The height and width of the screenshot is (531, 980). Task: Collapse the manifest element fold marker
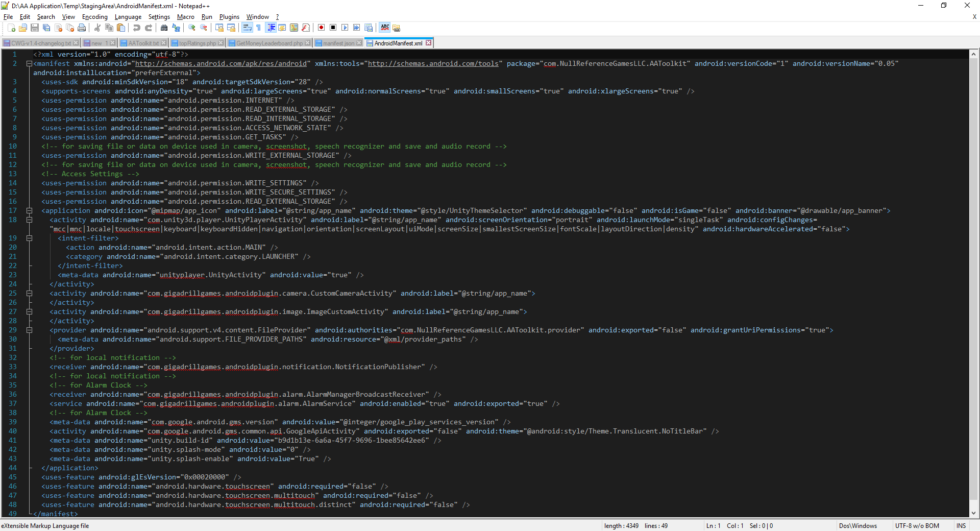click(x=29, y=63)
